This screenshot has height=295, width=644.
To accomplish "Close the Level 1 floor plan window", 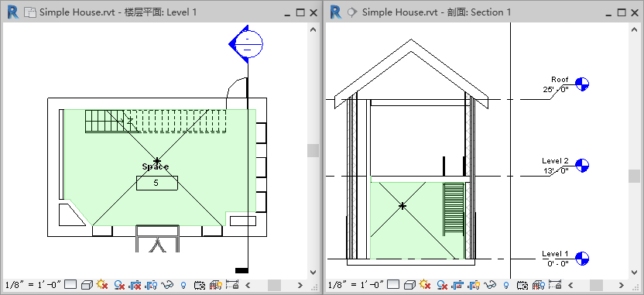I will click(313, 12).
